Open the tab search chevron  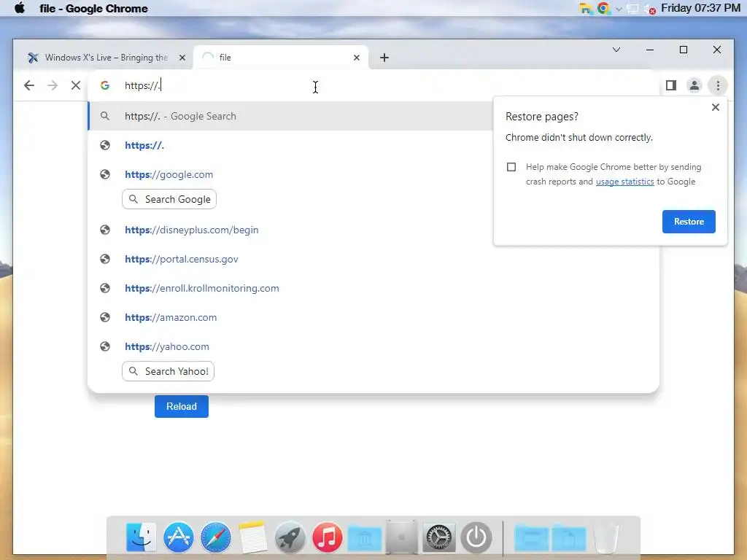click(x=616, y=50)
